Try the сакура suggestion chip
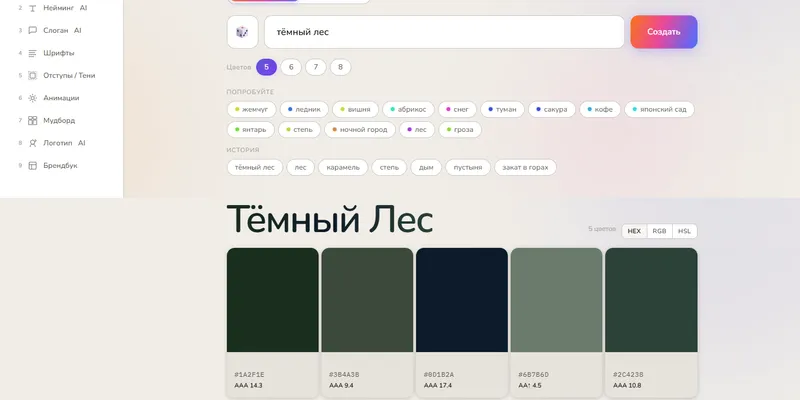 coord(552,109)
